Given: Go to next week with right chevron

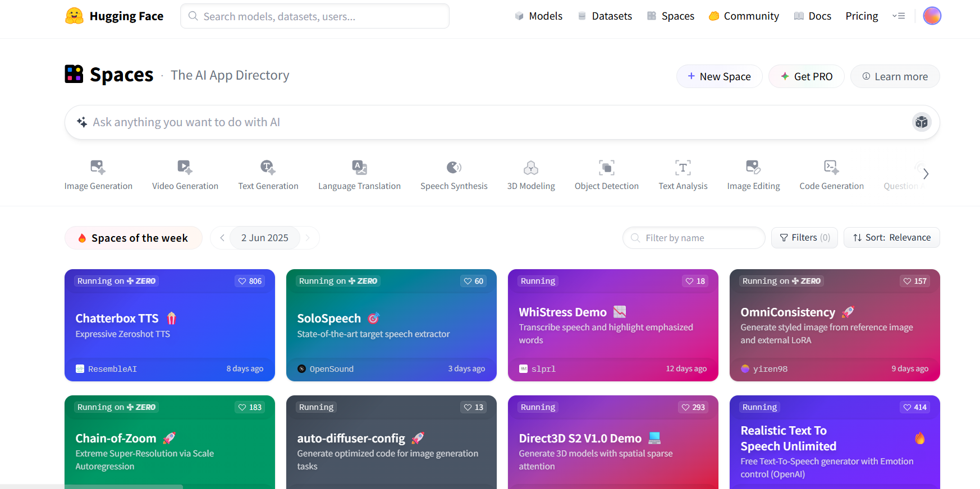Looking at the screenshot, I should coord(308,238).
